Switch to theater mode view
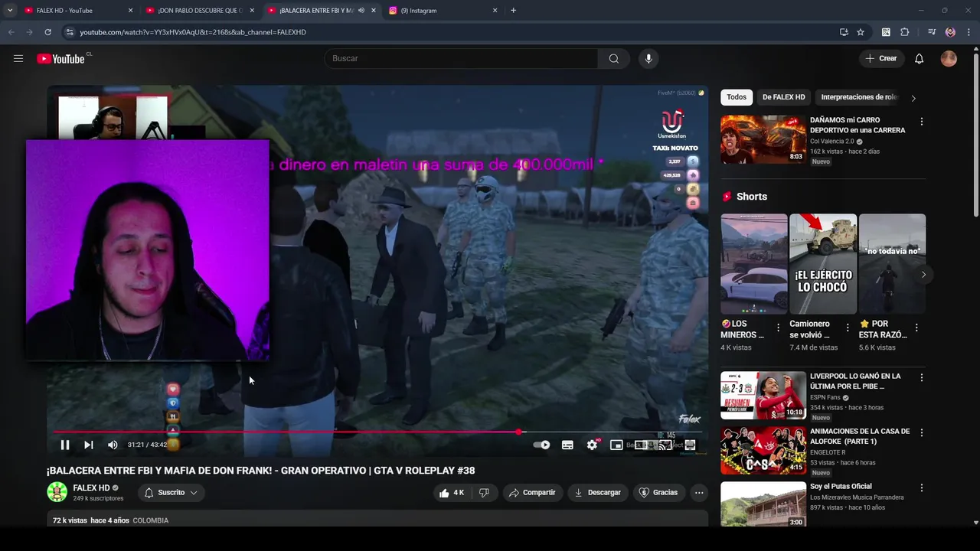 point(641,445)
